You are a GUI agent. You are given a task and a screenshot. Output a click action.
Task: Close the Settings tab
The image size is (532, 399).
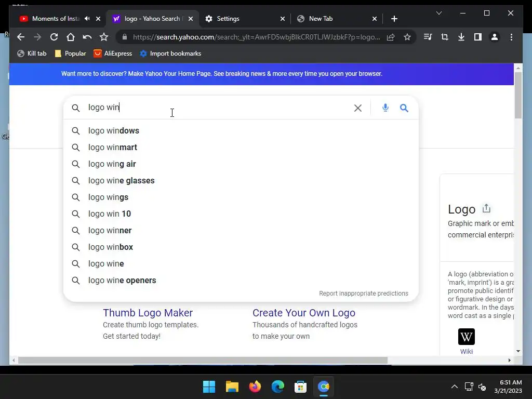[x=282, y=19]
